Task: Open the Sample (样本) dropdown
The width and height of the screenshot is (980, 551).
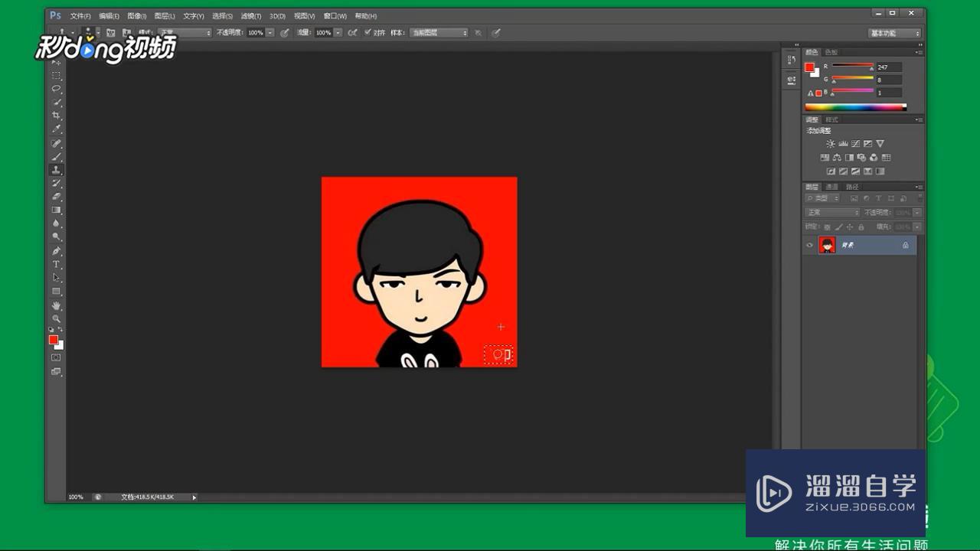Action: (439, 33)
